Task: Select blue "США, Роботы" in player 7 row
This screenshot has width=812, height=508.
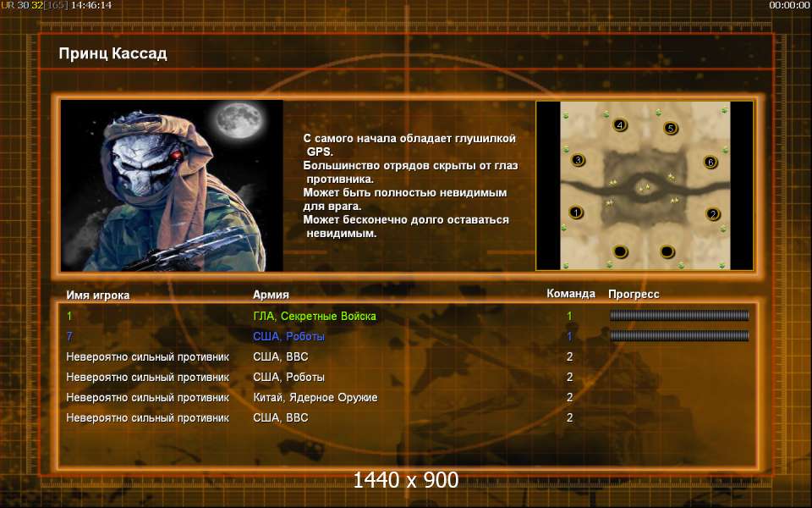Action: pyautogui.click(x=288, y=336)
